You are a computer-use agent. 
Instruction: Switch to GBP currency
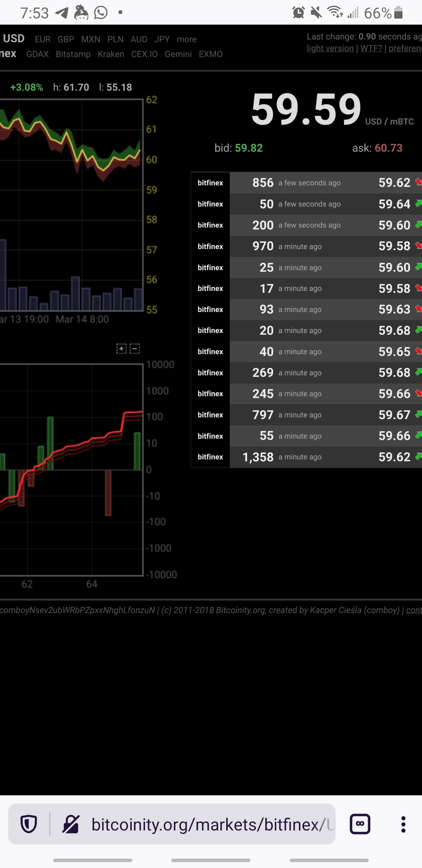click(66, 39)
